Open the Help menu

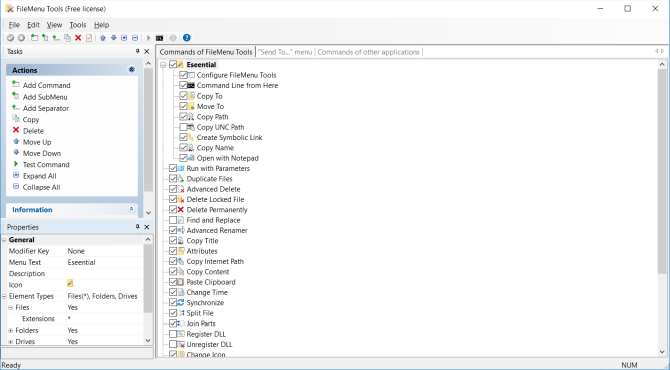tap(101, 25)
